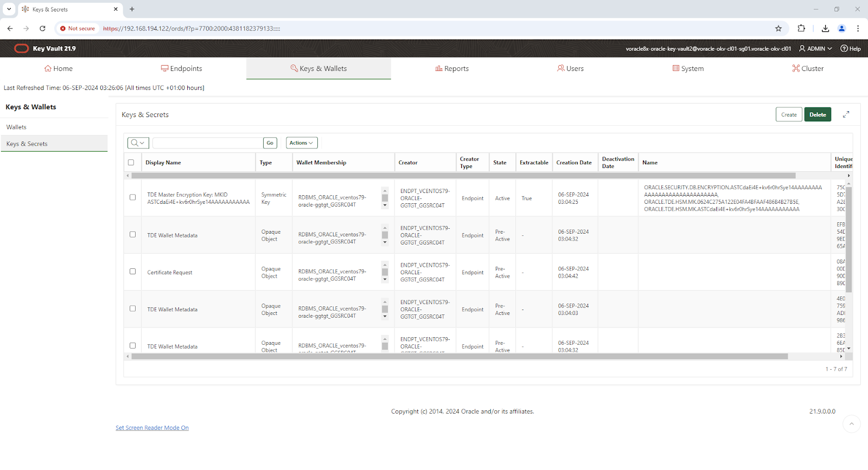
Task: Open the Endpoints tab
Action: coord(182,68)
